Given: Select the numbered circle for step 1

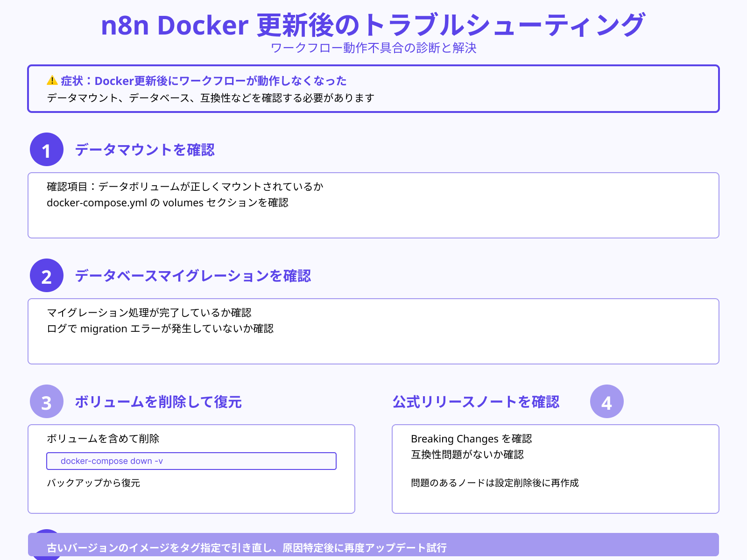Looking at the screenshot, I should [x=46, y=150].
